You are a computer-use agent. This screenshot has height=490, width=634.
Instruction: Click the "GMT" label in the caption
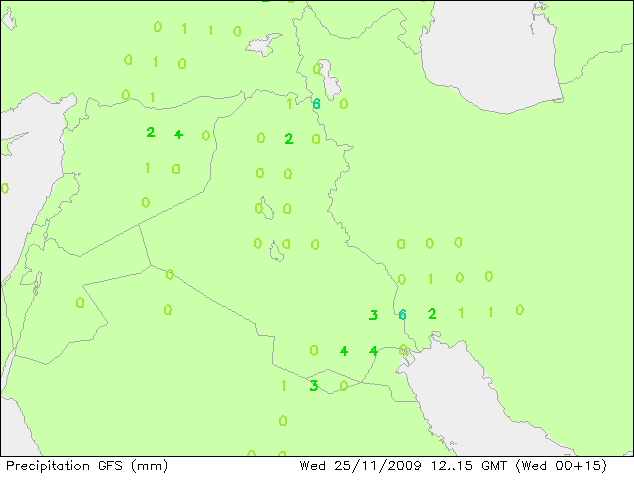pos(494,466)
